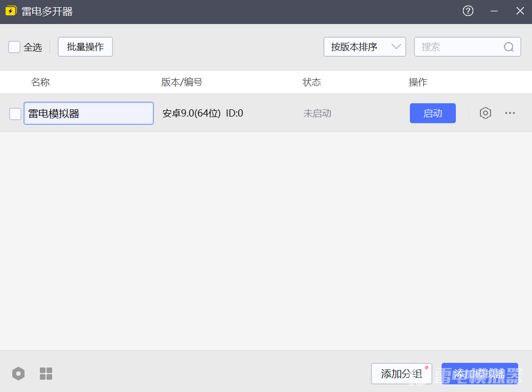The height and width of the screenshot is (392, 532).
Task: Open the three-dot more options menu
Action: click(510, 113)
